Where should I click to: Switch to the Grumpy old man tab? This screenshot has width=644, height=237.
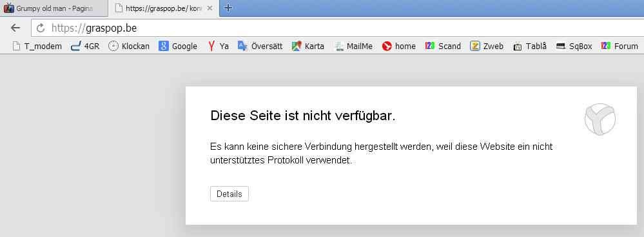click(x=54, y=8)
